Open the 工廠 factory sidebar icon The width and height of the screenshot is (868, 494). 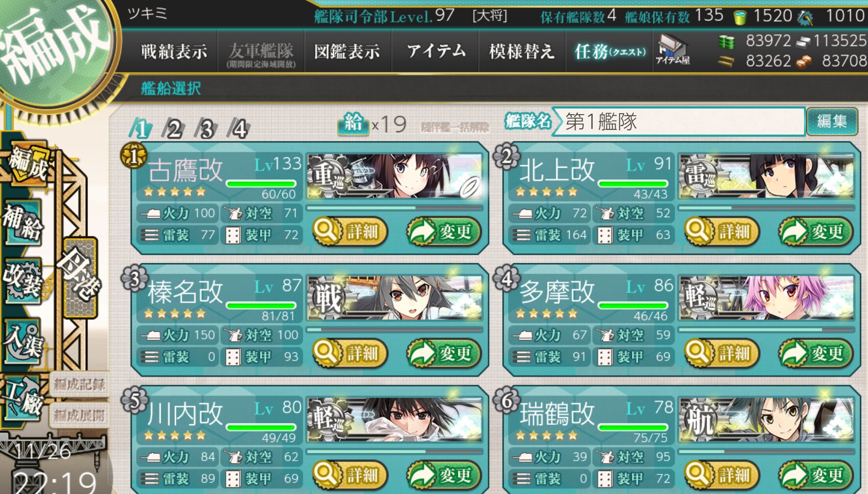pos(23,398)
